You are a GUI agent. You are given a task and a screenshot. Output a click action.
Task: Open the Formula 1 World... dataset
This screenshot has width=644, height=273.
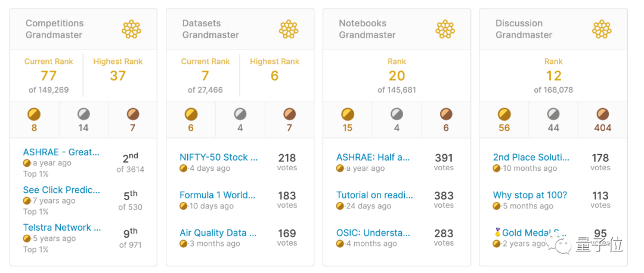coord(217,195)
